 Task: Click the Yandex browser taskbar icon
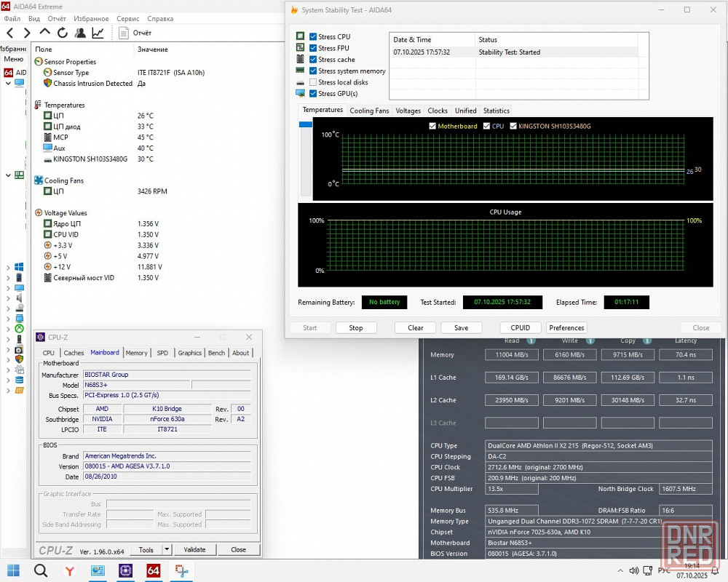[69, 570]
